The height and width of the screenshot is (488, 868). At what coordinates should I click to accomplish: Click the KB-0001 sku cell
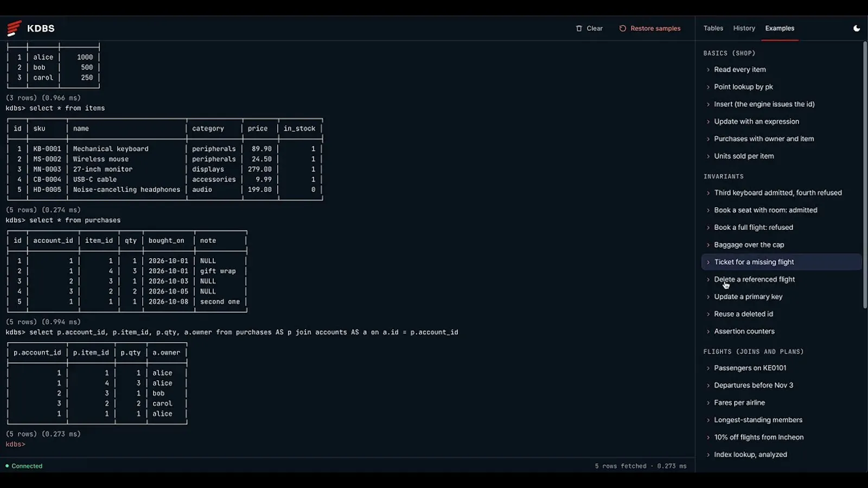pos(47,149)
